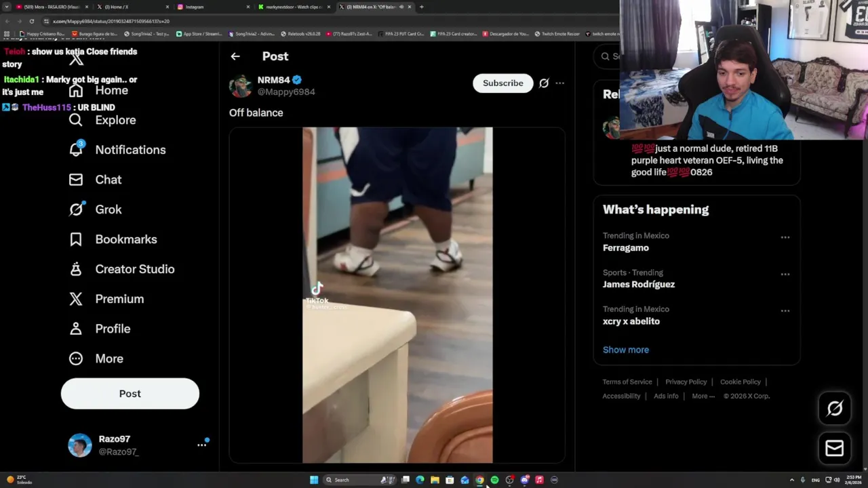
Task: Play the Off balance video
Action: click(397, 295)
